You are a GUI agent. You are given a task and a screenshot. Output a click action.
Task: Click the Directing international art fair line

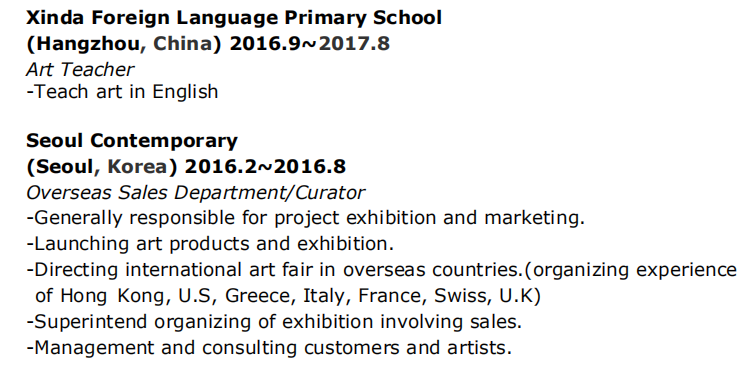[x=381, y=270]
